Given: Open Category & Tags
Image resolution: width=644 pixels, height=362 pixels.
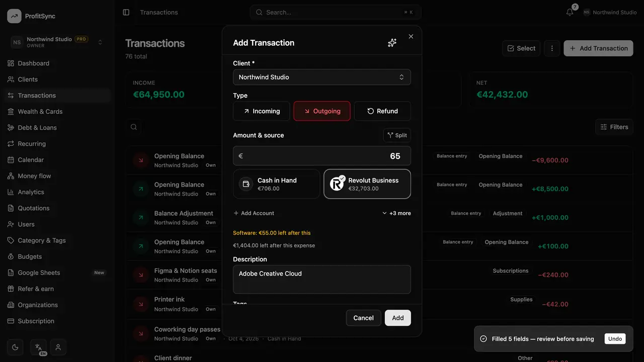Looking at the screenshot, I should coord(56,240).
